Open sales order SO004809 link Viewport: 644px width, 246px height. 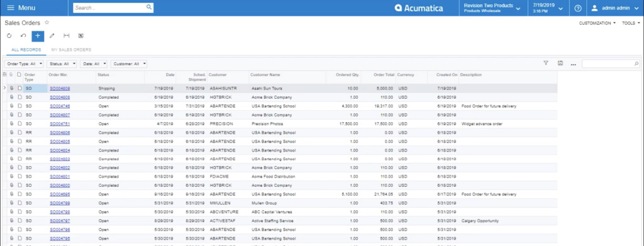[60, 88]
